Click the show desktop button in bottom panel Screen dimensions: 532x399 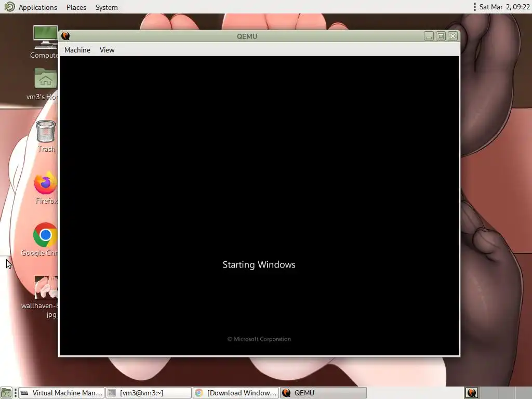tap(6, 393)
